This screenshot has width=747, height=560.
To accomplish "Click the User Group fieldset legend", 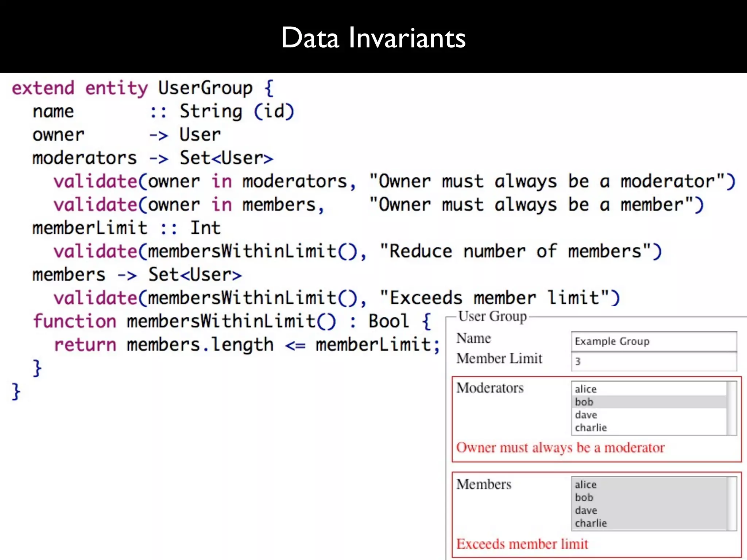I will click(492, 316).
